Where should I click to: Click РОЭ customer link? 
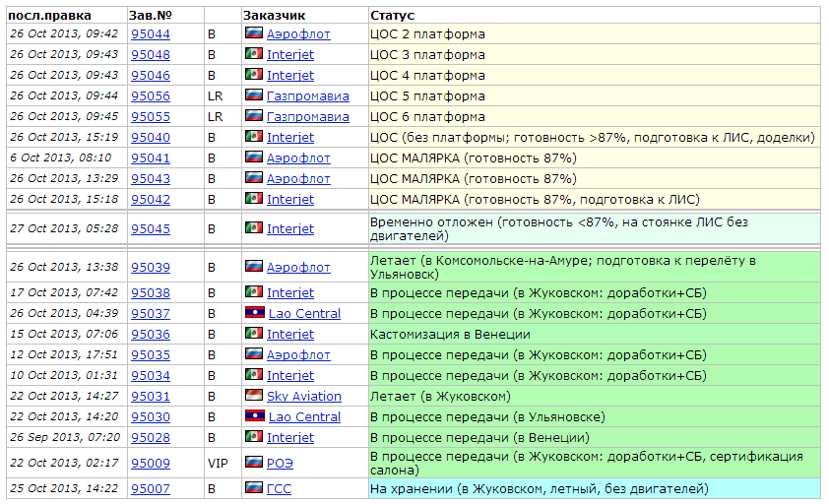(x=280, y=464)
